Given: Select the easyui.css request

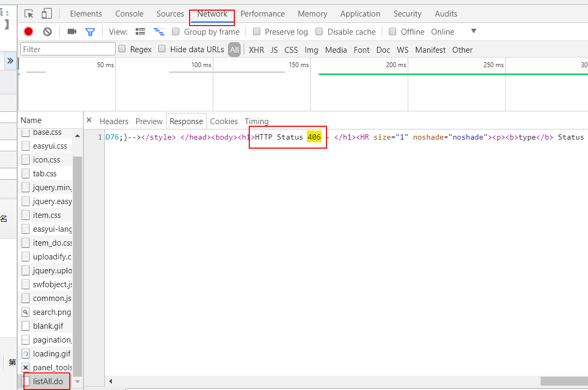Looking at the screenshot, I should [x=45, y=146].
